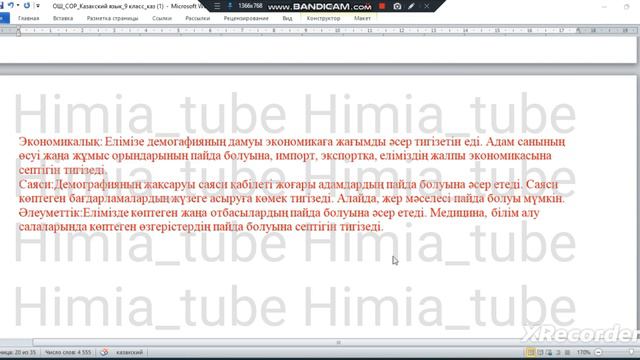640x360 pixels.
Task: Open the zoom dialog via 170% label
Action: (583, 352)
